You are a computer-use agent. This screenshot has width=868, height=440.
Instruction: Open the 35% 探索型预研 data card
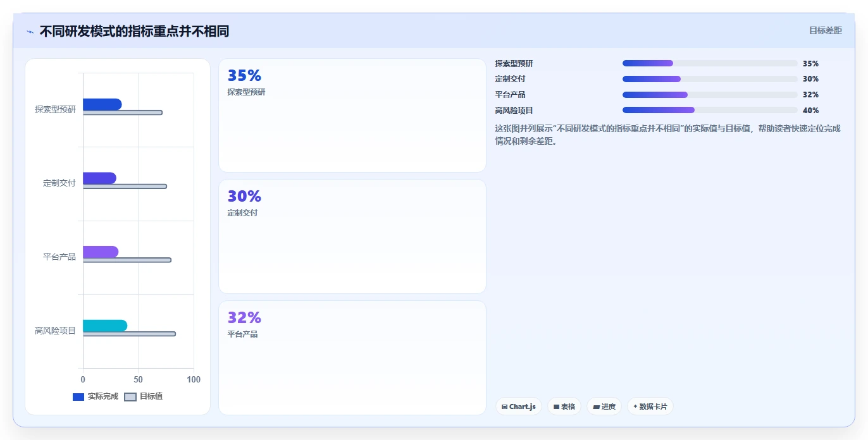352,115
